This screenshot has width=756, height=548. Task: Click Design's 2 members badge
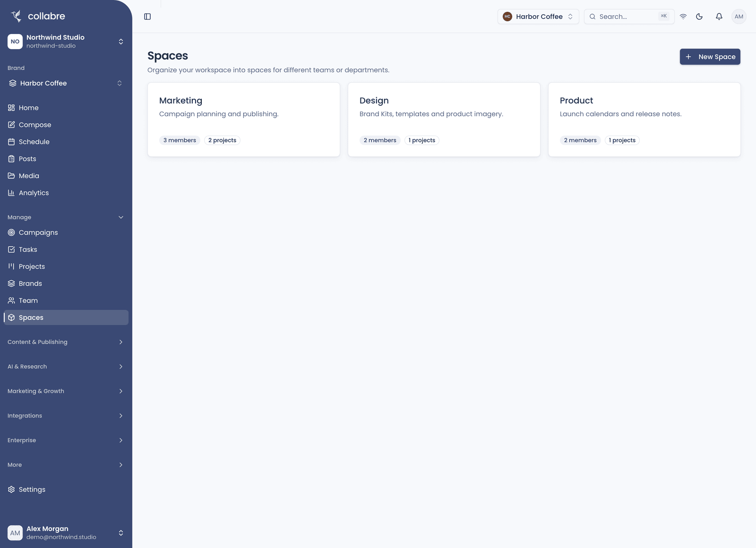pyautogui.click(x=380, y=140)
